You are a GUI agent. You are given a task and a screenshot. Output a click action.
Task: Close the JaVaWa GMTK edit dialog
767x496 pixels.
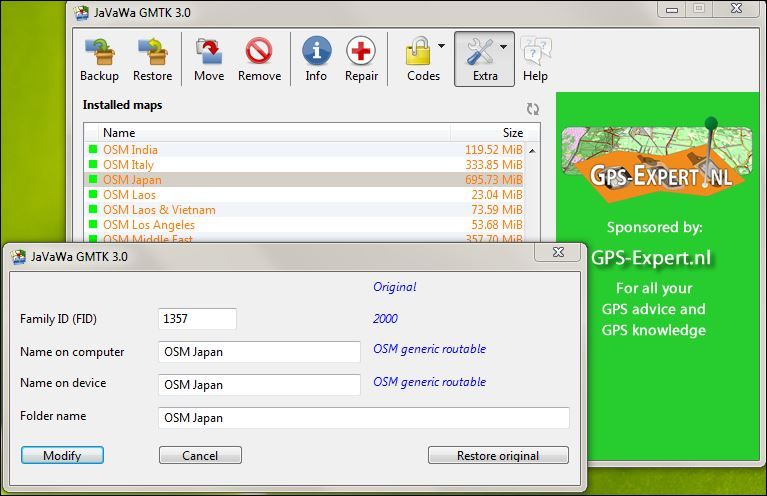coord(559,252)
